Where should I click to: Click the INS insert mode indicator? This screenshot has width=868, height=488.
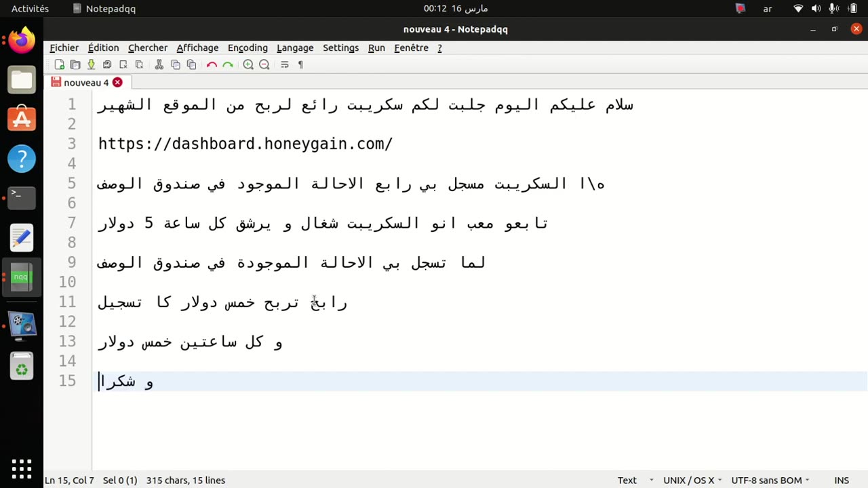842,480
